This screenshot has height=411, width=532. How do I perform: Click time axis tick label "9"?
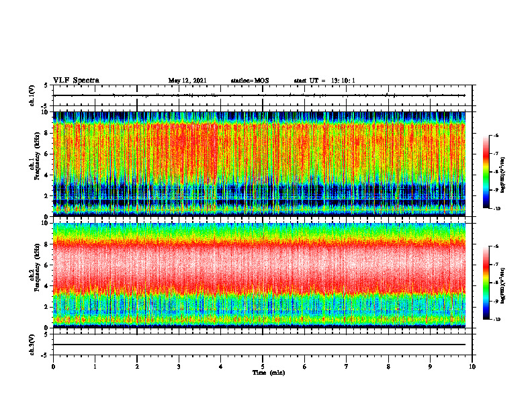[430, 367]
